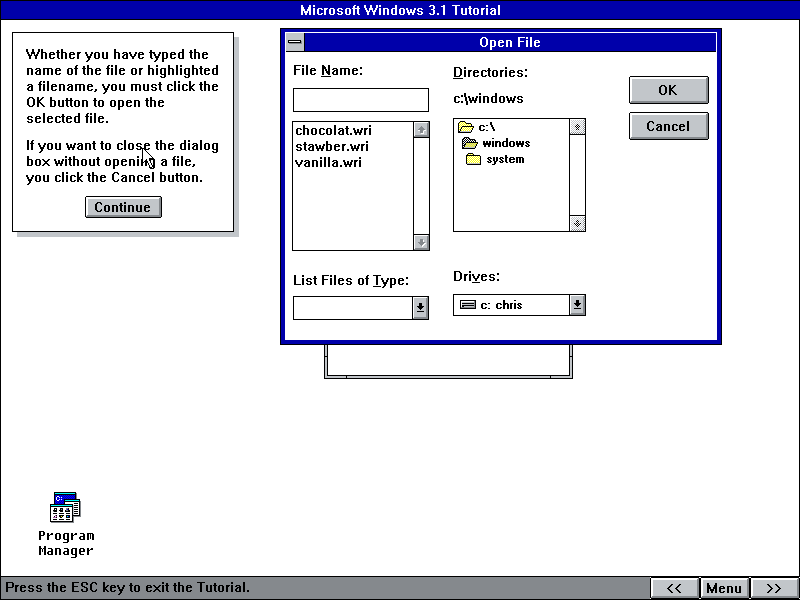
Task: Click into the File Name input field
Action: pyautogui.click(x=361, y=100)
